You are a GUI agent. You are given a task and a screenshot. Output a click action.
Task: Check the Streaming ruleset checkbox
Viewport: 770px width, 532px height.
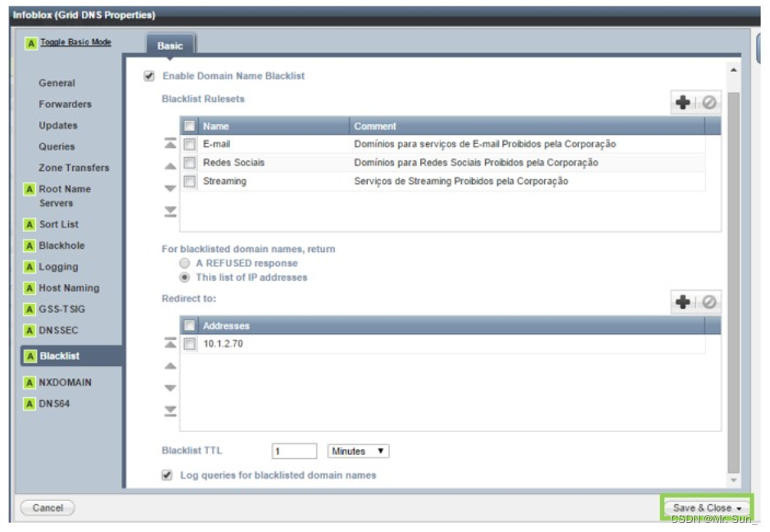(x=189, y=182)
